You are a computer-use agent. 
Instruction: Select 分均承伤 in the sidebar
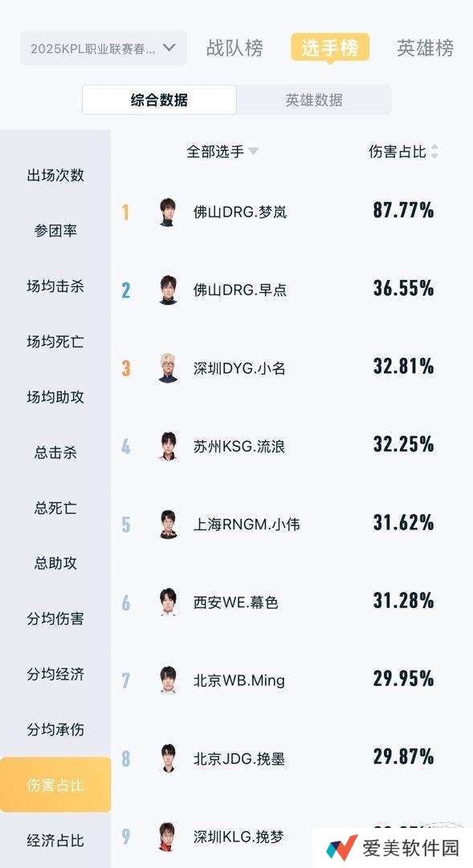click(51, 730)
